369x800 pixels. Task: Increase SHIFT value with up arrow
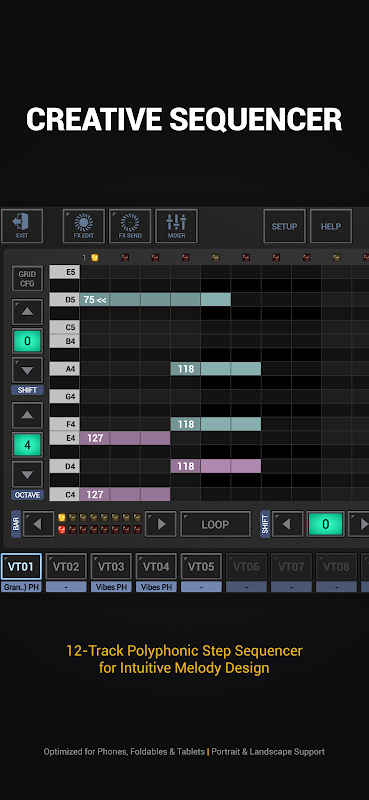[27, 312]
